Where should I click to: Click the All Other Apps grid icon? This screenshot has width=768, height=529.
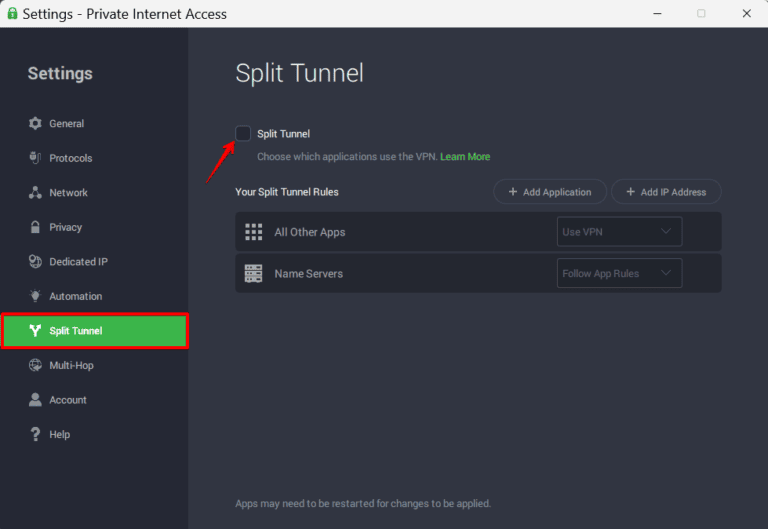[x=254, y=232]
